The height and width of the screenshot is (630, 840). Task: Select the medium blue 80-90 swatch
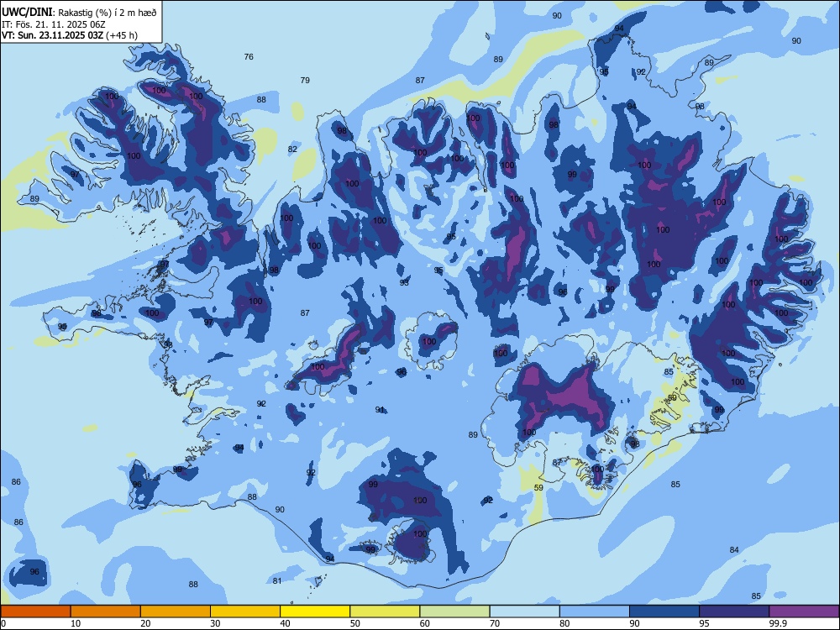click(595, 612)
